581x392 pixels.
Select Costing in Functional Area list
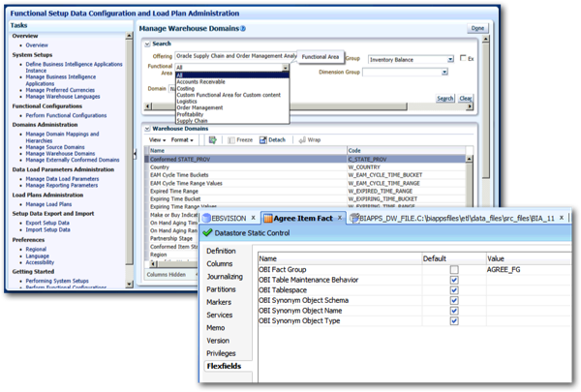186,88
